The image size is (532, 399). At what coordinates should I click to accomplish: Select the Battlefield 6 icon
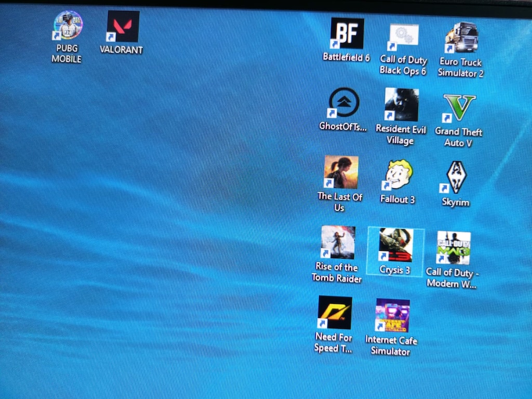347,33
